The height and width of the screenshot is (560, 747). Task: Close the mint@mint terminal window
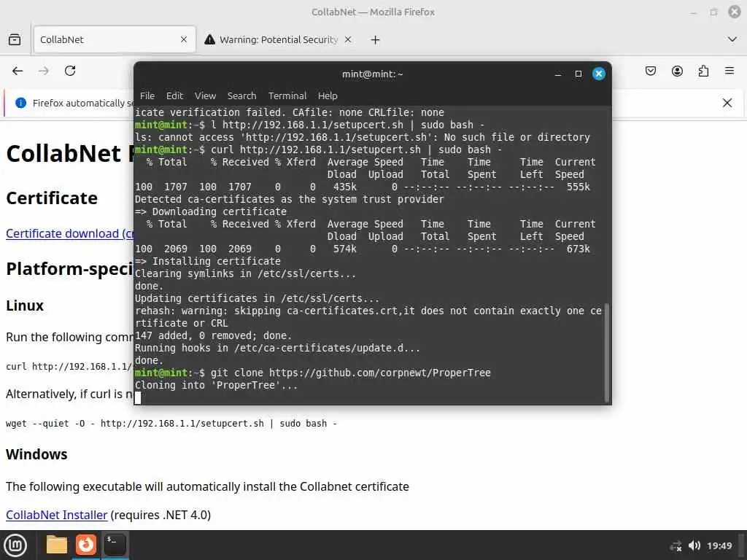[x=599, y=74]
